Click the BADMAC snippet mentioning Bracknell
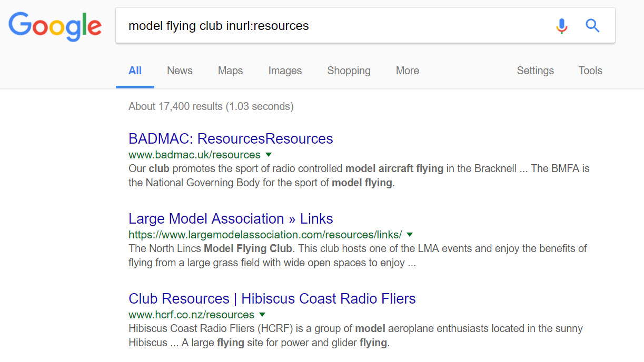This screenshot has width=644, height=362. click(359, 176)
